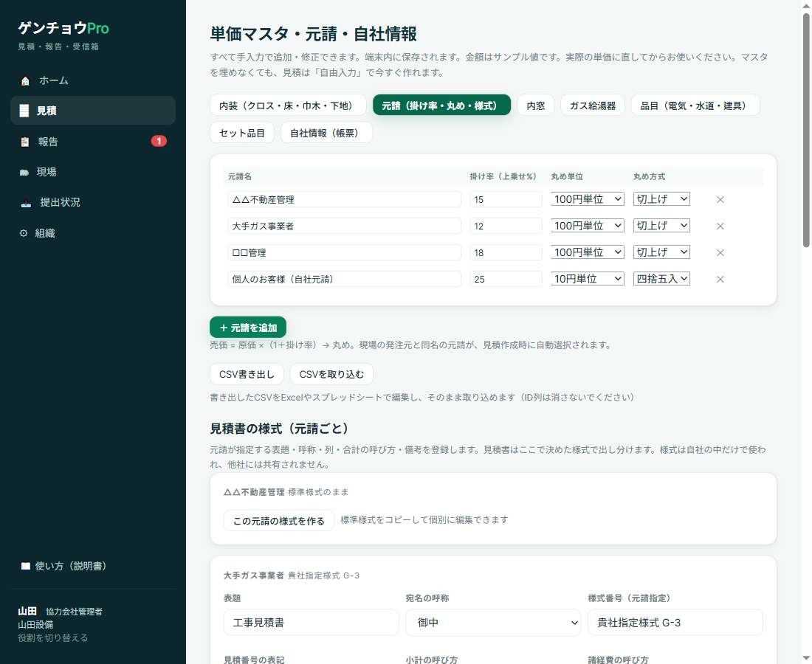This screenshot has height=664, width=812.
Task: Click the 掛け率 field showing 25
Action: pyautogui.click(x=506, y=280)
